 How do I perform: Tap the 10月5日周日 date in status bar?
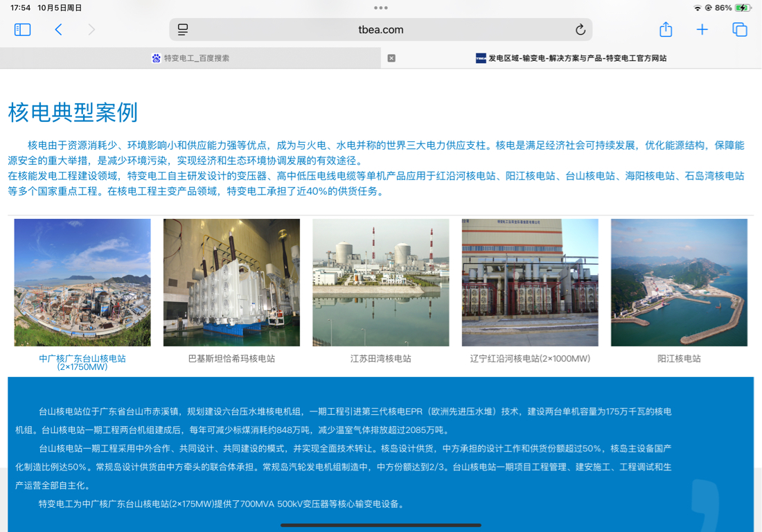(60, 8)
